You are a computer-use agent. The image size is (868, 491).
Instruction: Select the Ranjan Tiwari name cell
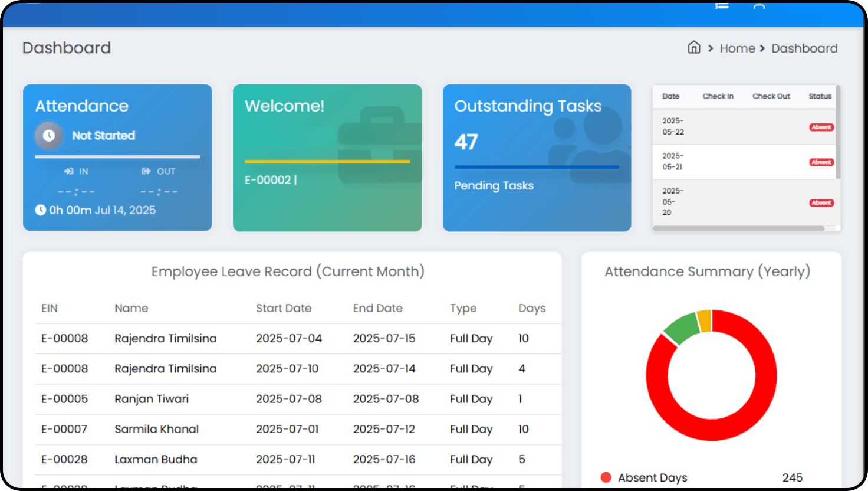click(152, 399)
